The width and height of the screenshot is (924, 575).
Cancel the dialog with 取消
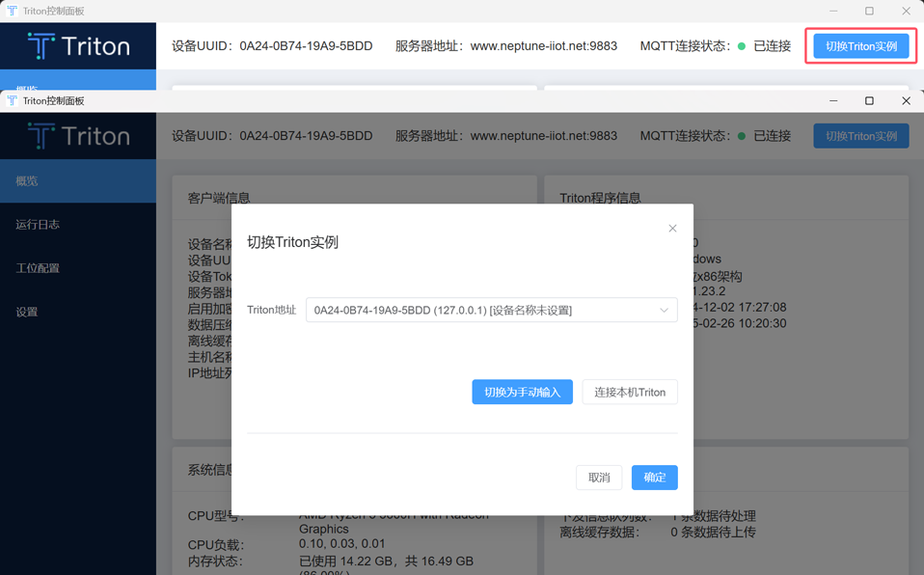(599, 478)
